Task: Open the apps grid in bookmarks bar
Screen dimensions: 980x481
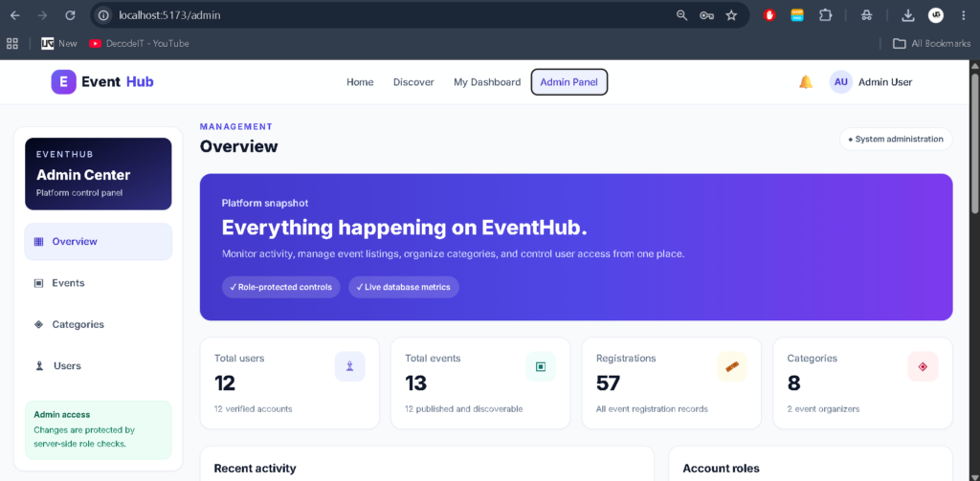Action: [x=11, y=43]
